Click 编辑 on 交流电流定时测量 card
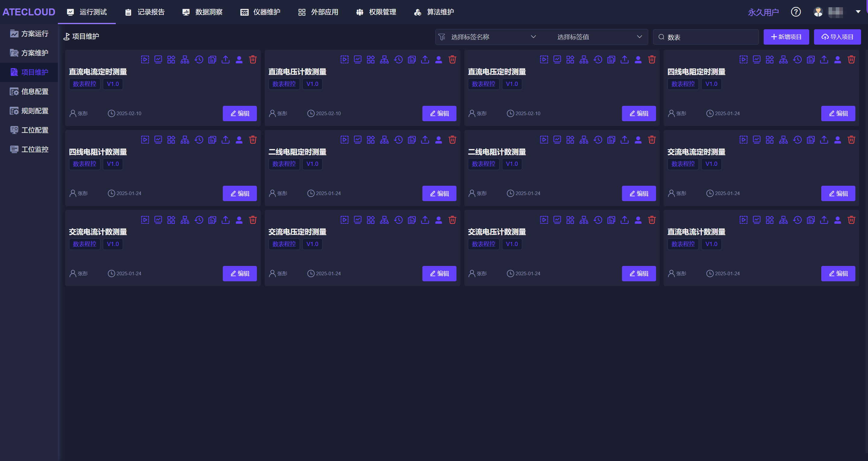868x461 pixels. 838,194
